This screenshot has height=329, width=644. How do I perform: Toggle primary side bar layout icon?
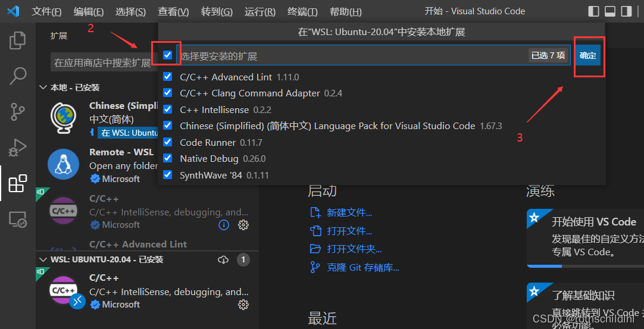tap(593, 11)
